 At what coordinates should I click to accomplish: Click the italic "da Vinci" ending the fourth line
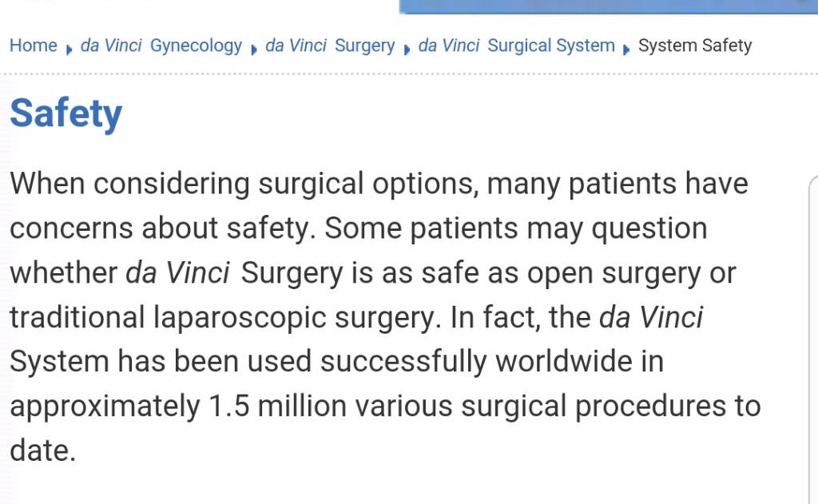click(x=650, y=318)
